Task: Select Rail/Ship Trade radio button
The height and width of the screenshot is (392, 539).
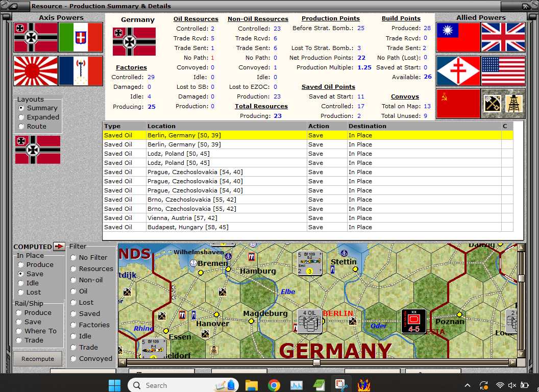Action: (19, 340)
